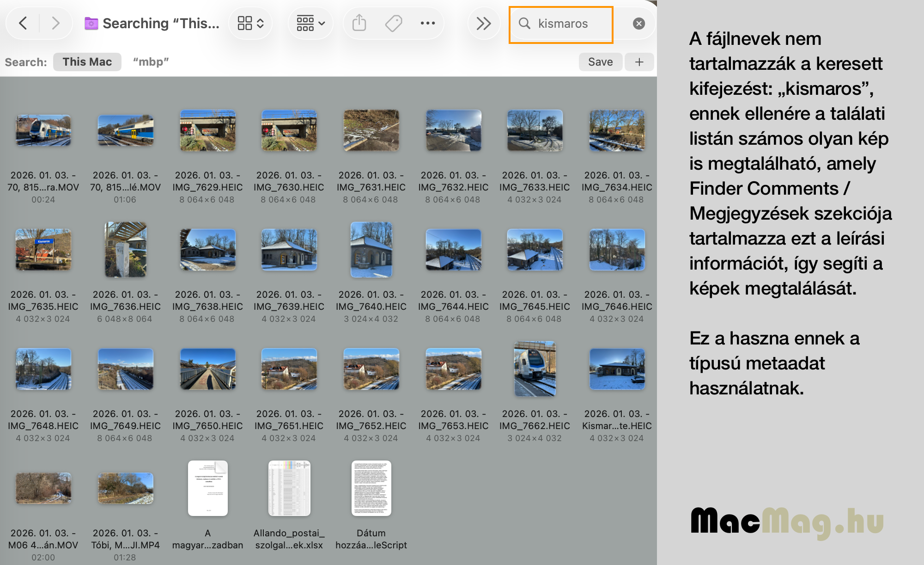Select the This Mac search scope
The width and height of the screenshot is (924, 565).
(87, 62)
